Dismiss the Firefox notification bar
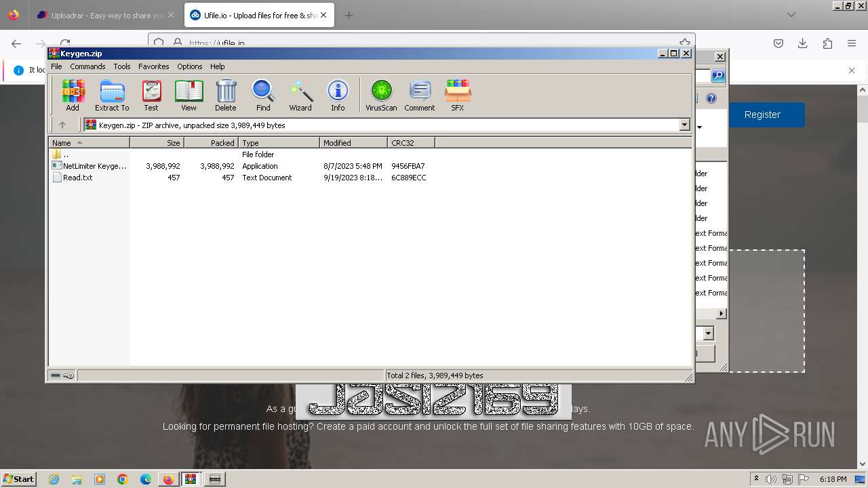The width and height of the screenshot is (868, 488). [x=852, y=70]
